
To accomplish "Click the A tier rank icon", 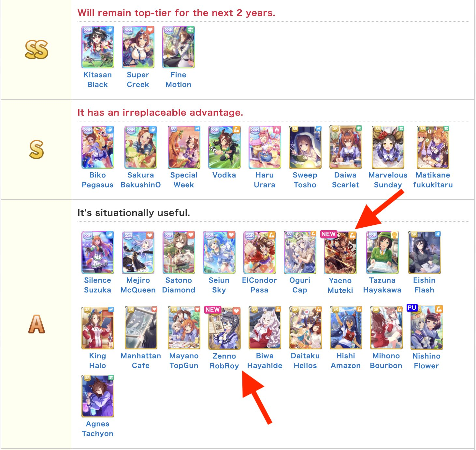I will tap(36, 324).
